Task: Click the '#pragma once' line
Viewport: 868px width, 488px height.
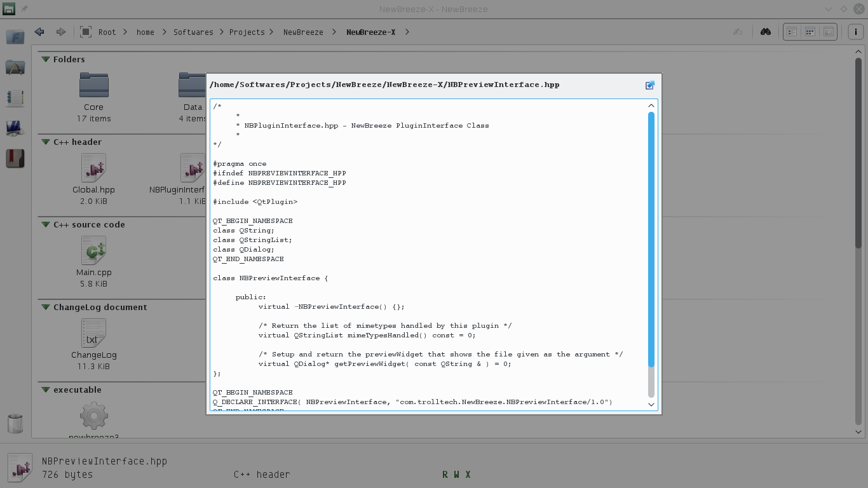Action: [x=240, y=163]
